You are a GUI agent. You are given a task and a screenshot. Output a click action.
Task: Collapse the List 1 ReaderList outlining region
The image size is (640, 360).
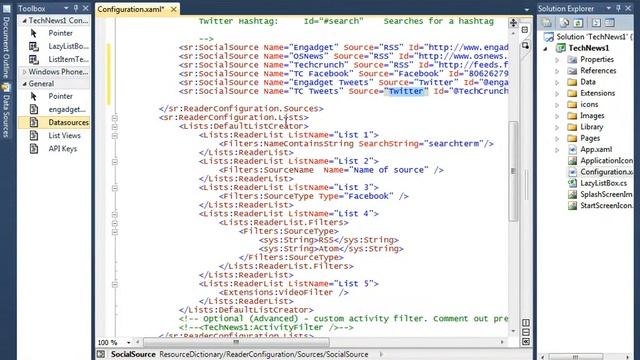point(115,136)
